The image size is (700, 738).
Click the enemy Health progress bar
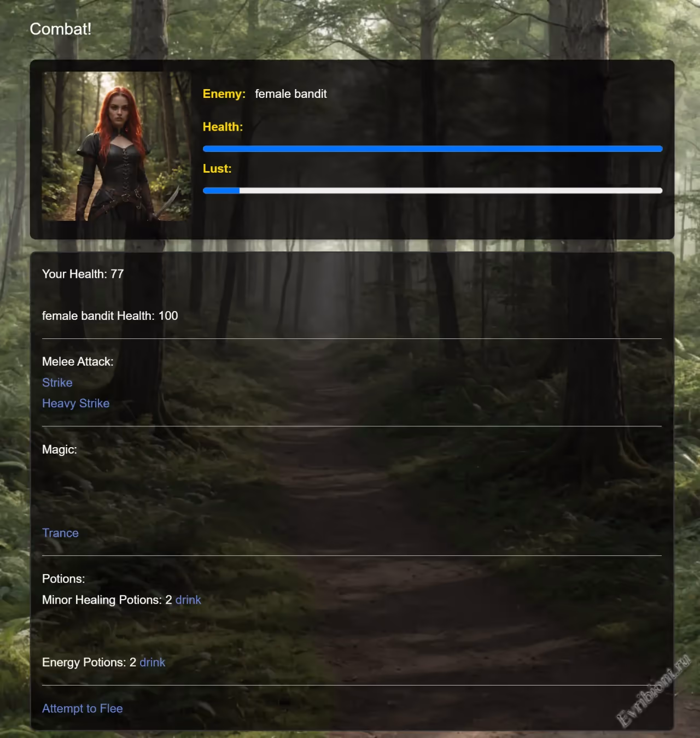(x=432, y=149)
